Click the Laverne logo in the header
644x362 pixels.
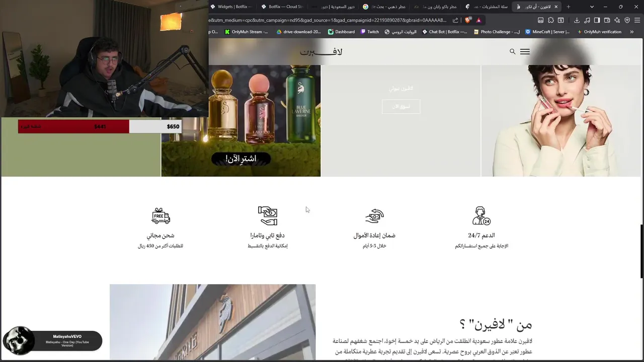[x=321, y=51]
